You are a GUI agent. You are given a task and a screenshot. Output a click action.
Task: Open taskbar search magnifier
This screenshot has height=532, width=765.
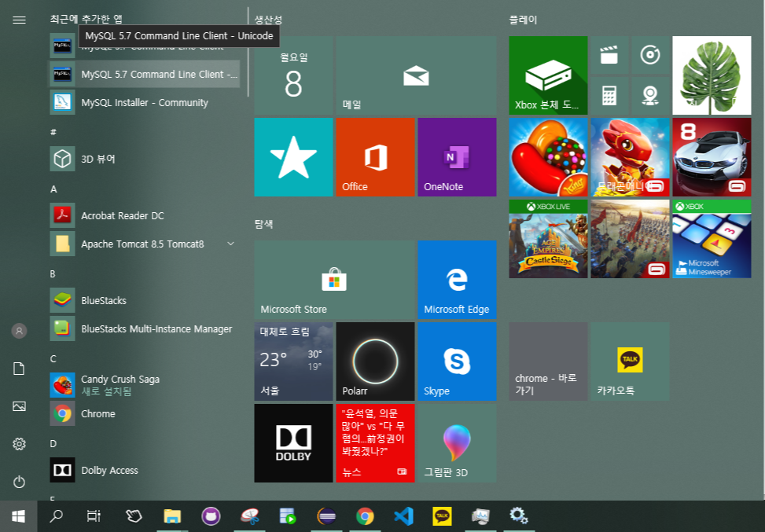pos(57,516)
